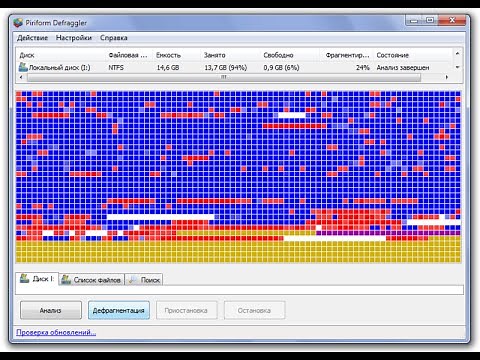Image resolution: width=480 pixels, height=360 pixels.
Task: Click the 0,9 GB (6%) free value
Action: pos(281,68)
